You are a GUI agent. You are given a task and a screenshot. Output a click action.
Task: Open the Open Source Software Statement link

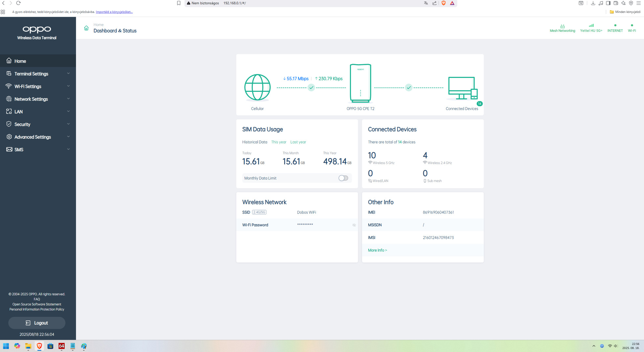(37, 304)
